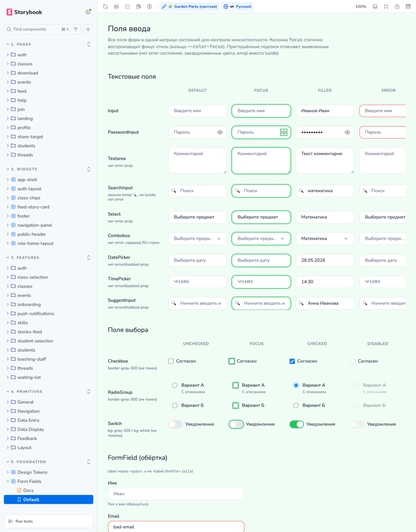The image size is (416, 532).
Task: Click the default Input Введите имя field
Action: [197, 110]
